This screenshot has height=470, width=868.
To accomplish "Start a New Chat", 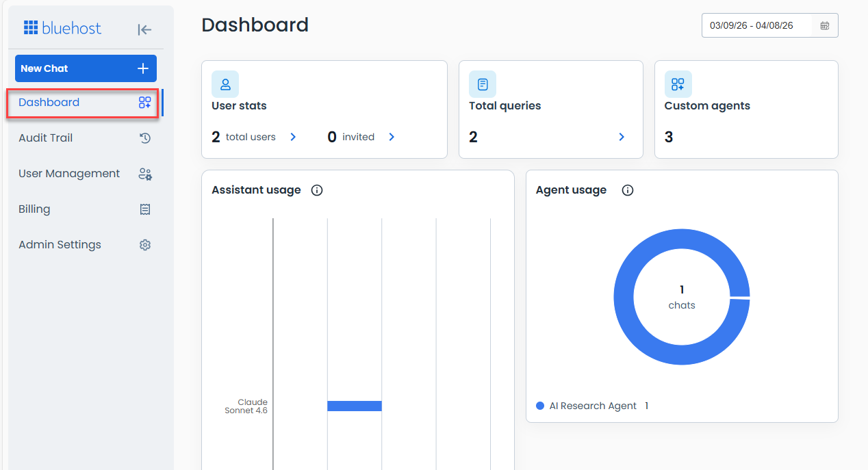I will click(86, 68).
